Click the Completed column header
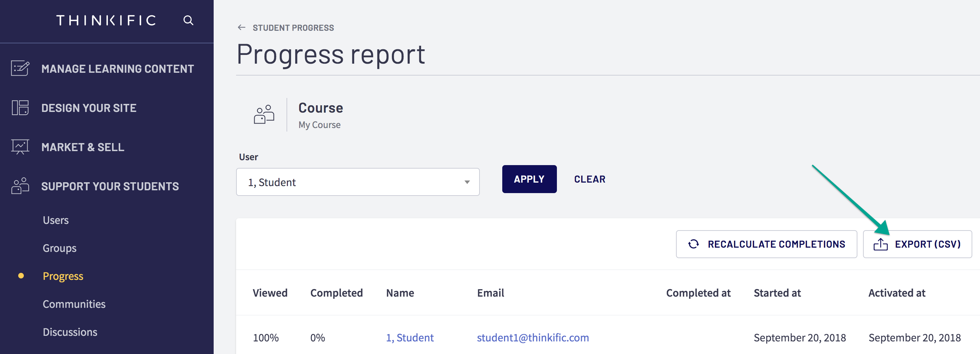 click(336, 293)
